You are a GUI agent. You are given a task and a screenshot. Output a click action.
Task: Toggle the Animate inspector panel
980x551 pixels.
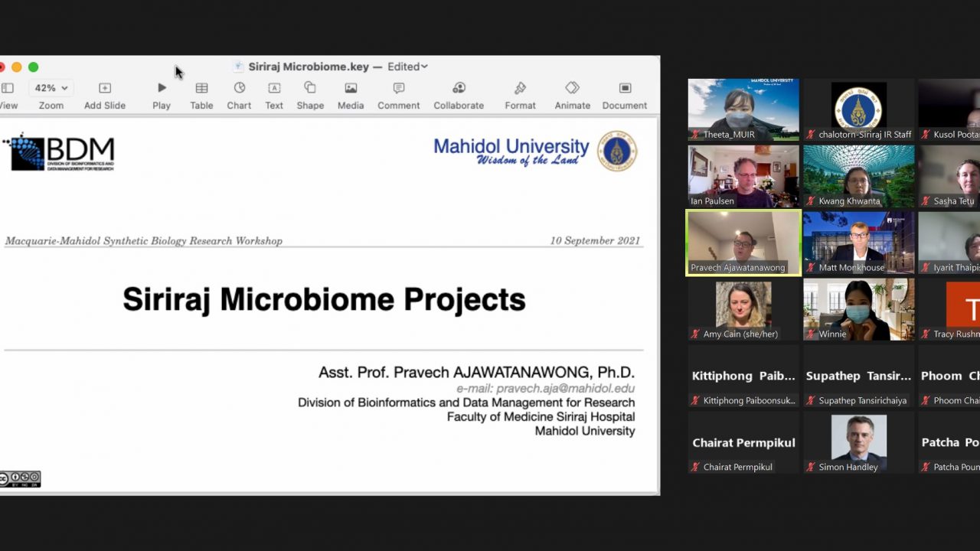click(572, 89)
